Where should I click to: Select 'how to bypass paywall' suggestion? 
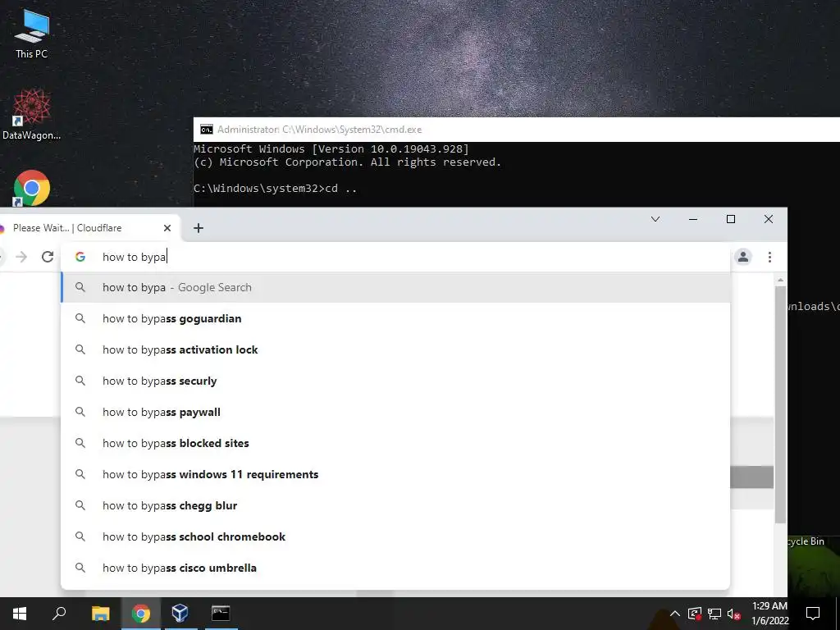(x=395, y=412)
